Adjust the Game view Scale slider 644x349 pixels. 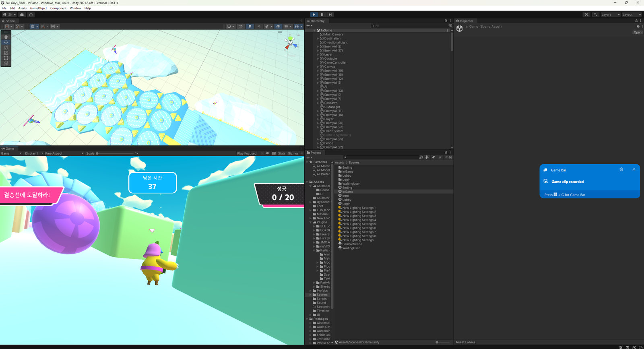[x=114, y=153]
